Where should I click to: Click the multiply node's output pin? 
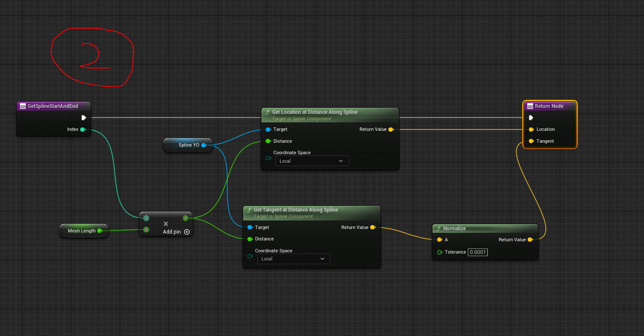click(186, 218)
